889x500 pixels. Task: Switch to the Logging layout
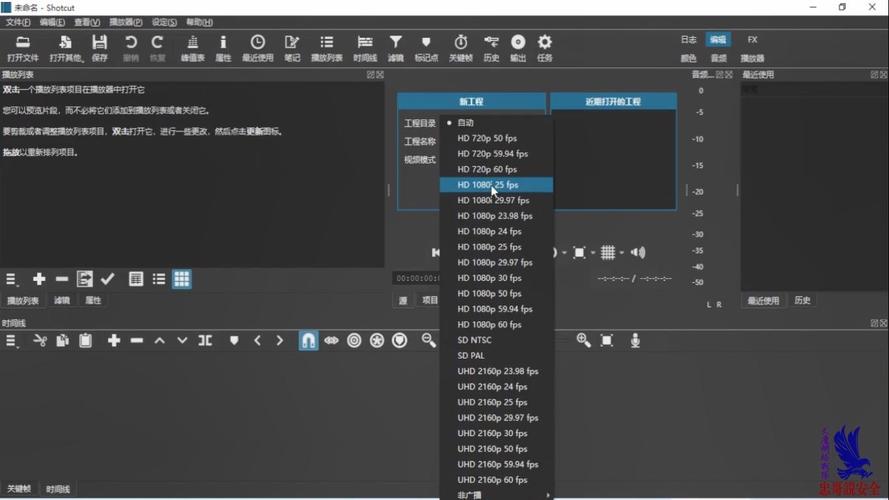(688, 40)
